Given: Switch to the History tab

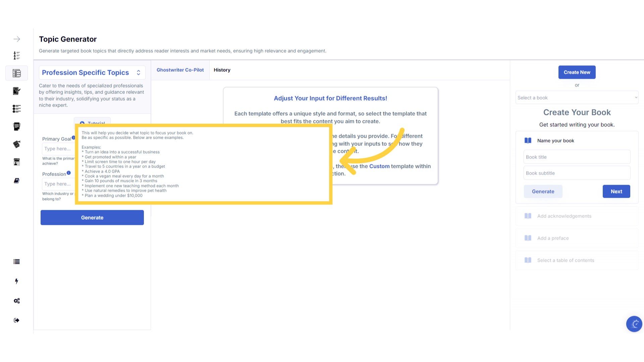Looking at the screenshot, I should [x=222, y=70].
